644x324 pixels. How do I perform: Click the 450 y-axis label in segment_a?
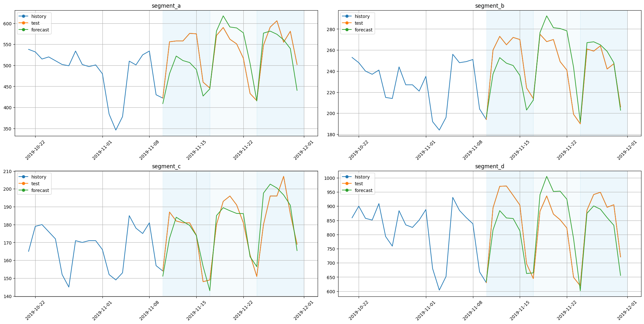[x=8, y=87]
